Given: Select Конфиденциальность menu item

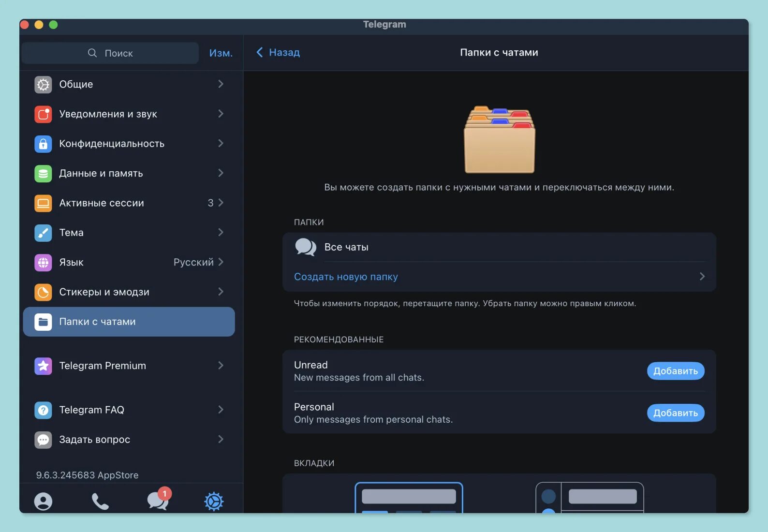Looking at the screenshot, I should tap(129, 144).
